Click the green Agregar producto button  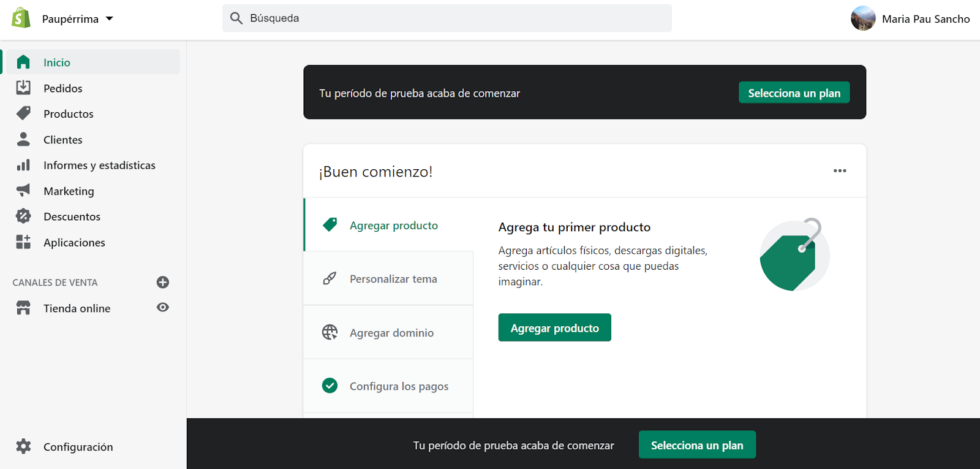pyautogui.click(x=554, y=328)
